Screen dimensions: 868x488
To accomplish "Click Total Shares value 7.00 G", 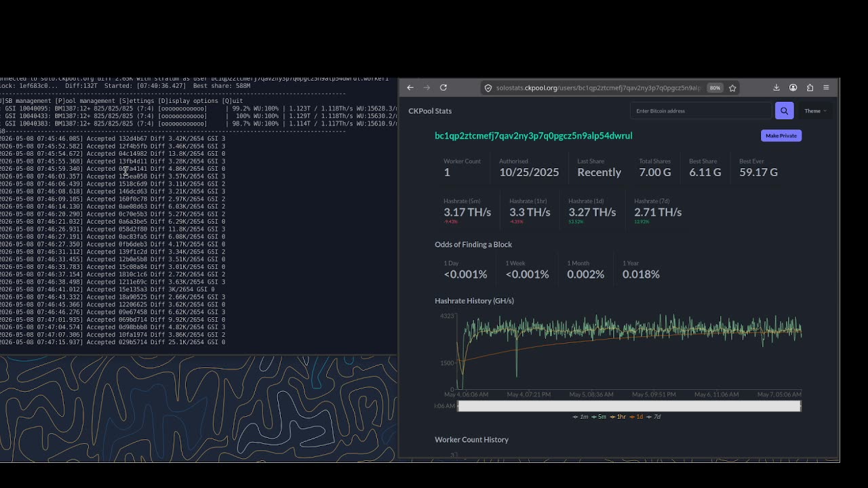I will (x=655, y=172).
